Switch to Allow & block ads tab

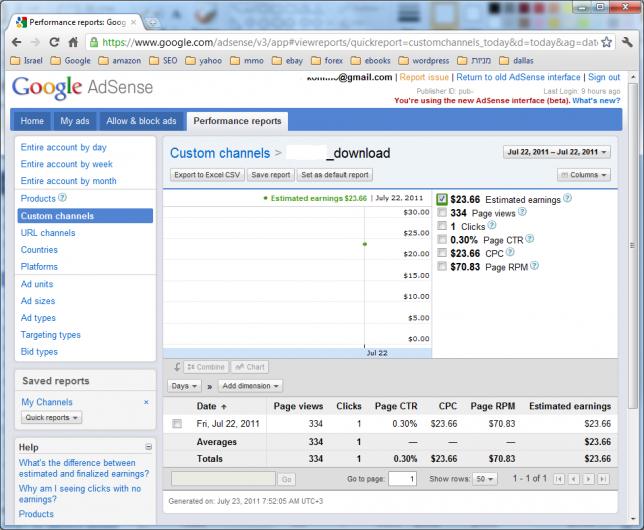click(141, 121)
